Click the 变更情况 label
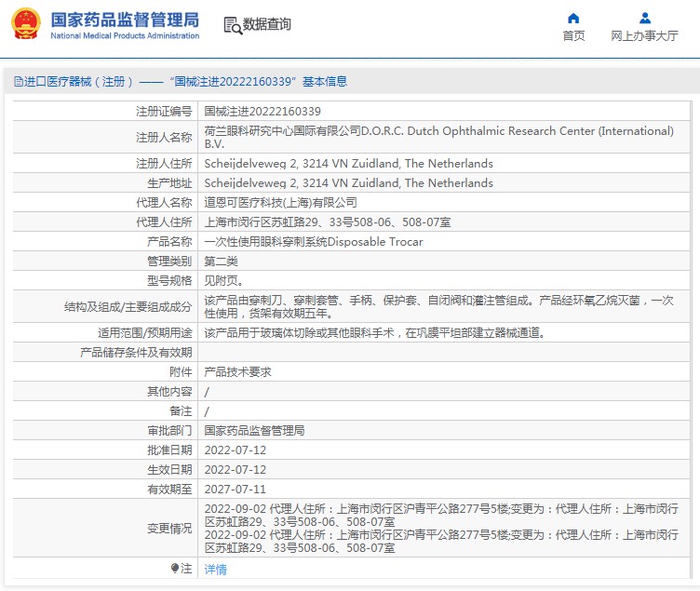This screenshot has width=700, height=591. point(169,529)
